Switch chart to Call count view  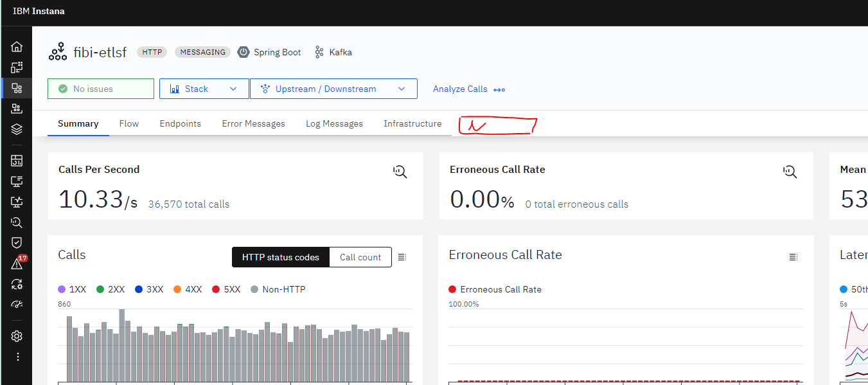pyautogui.click(x=360, y=257)
